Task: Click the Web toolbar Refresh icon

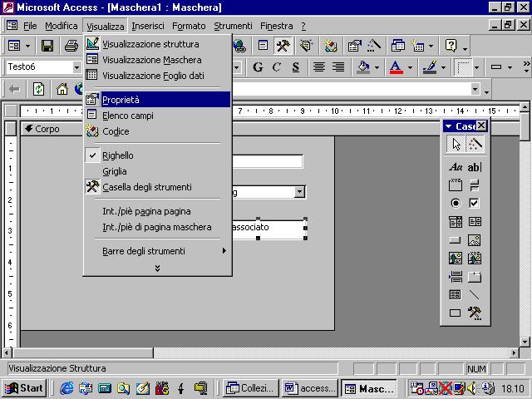Action: tap(39, 89)
